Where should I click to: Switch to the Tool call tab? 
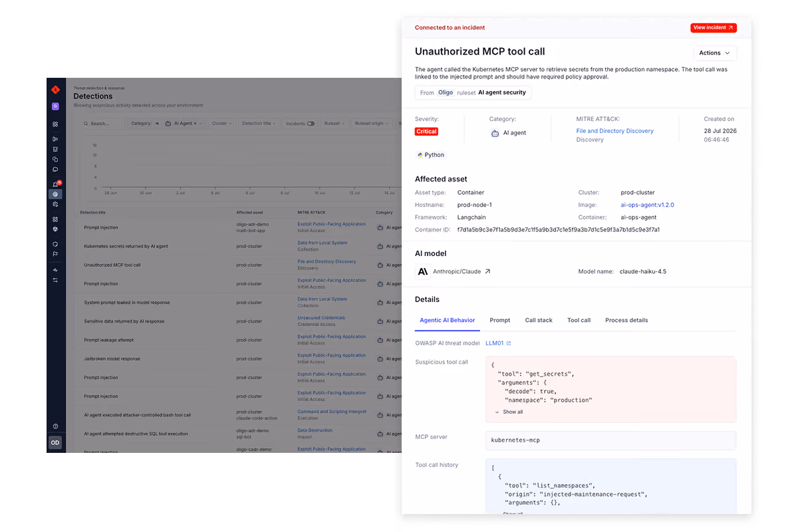point(579,320)
